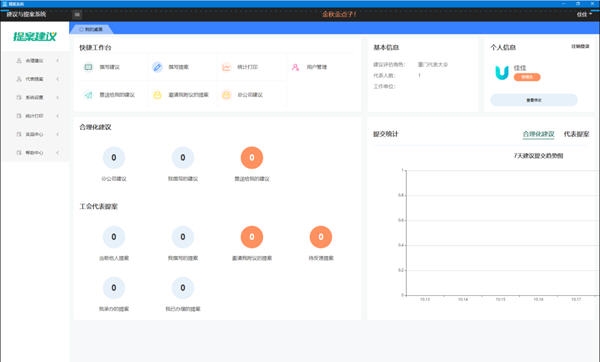Open the green 撰写建议 shortcut icon
The height and width of the screenshot is (362, 600).
[88, 67]
